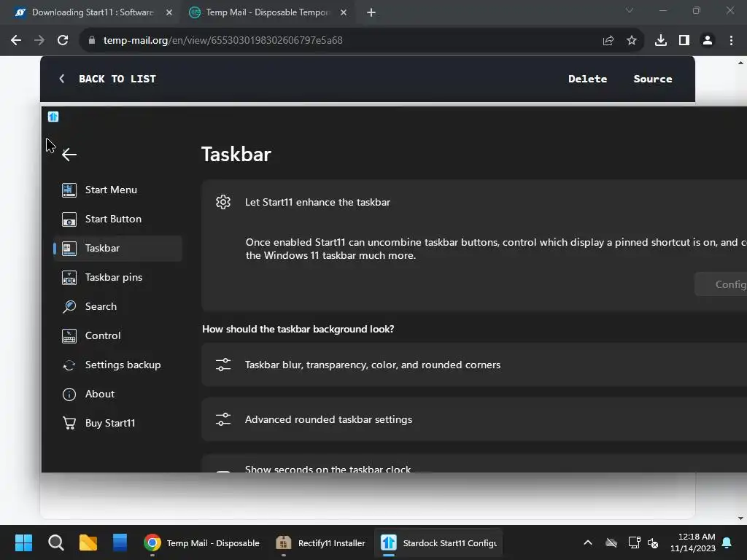The width and height of the screenshot is (747, 560).
Task: Select Taskbar in Start11 sidebar
Action: click(117, 248)
